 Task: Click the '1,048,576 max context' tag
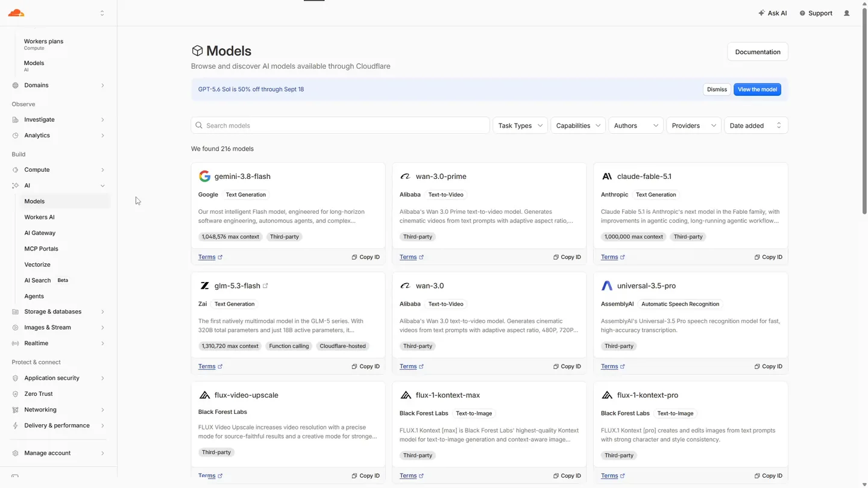(230, 237)
